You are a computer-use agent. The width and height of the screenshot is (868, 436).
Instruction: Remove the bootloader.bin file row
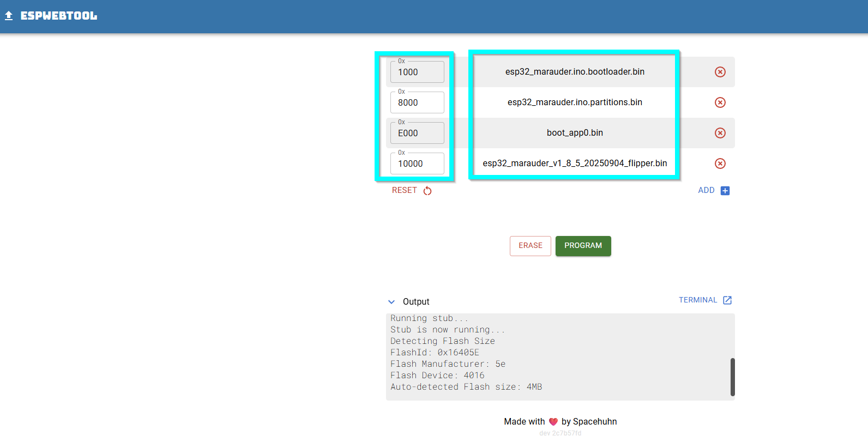pyautogui.click(x=720, y=72)
